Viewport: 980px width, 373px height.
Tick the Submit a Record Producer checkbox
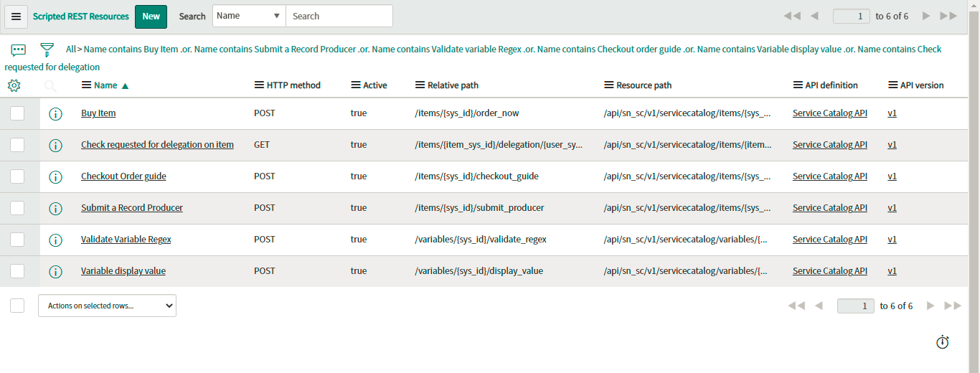click(17, 208)
